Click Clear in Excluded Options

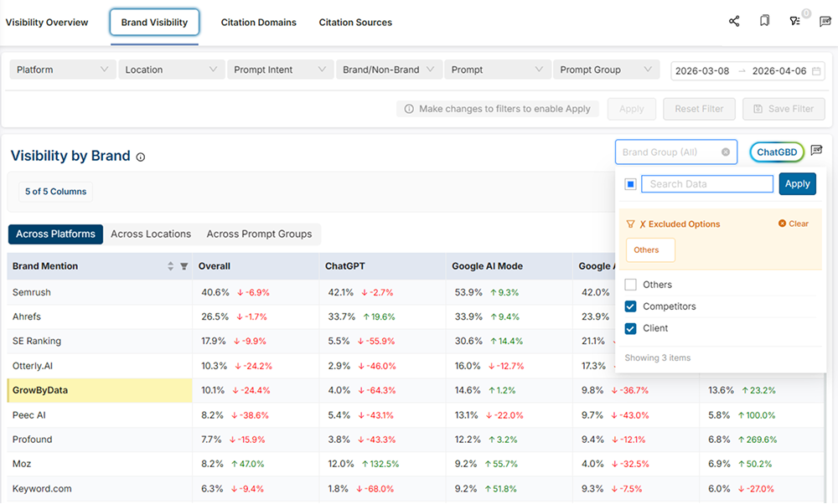tap(794, 224)
